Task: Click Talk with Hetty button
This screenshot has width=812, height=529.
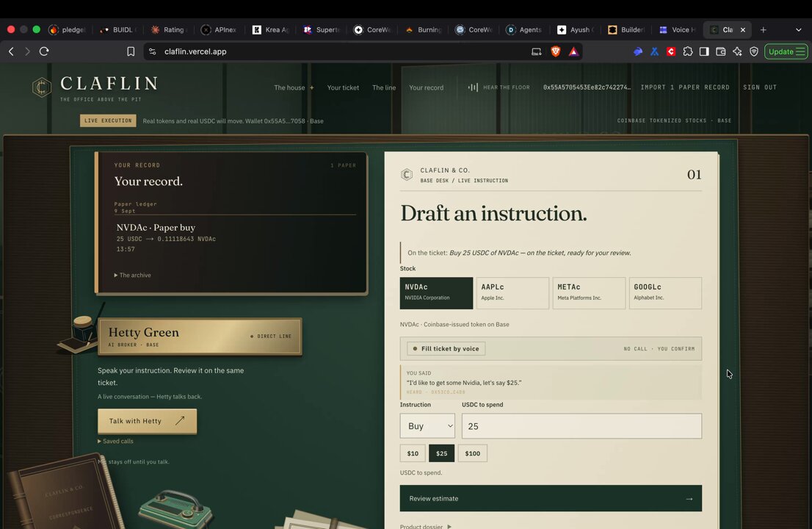Action: click(x=147, y=421)
